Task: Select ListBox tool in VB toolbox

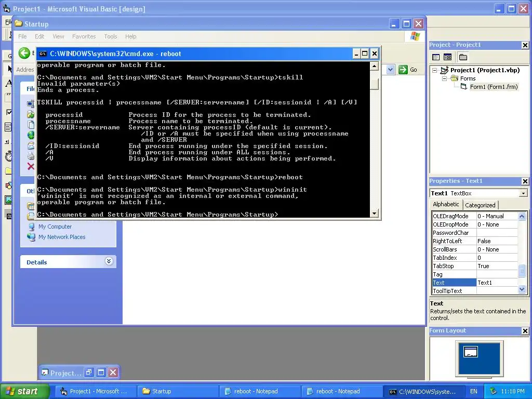Action: (8, 127)
